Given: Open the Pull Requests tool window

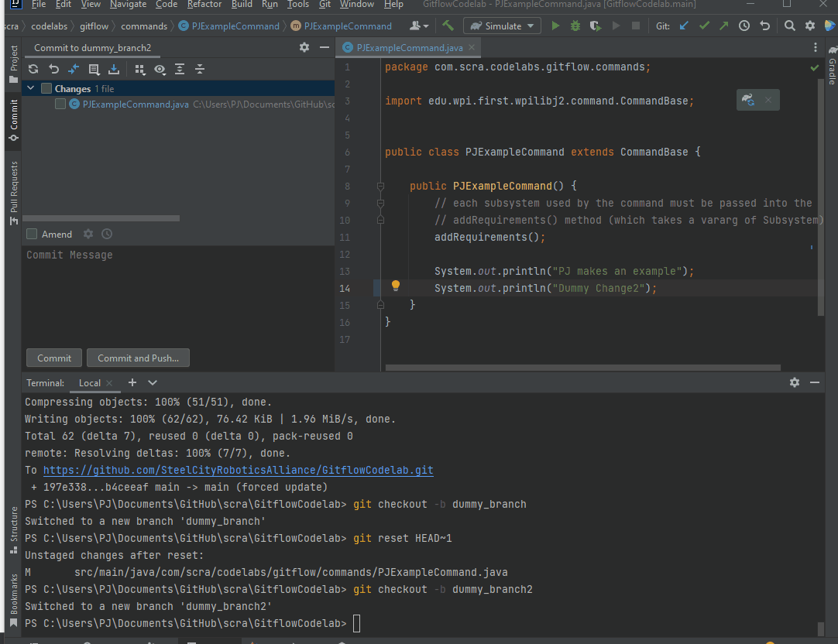Looking at the screenshot, I should pos(14,193).
